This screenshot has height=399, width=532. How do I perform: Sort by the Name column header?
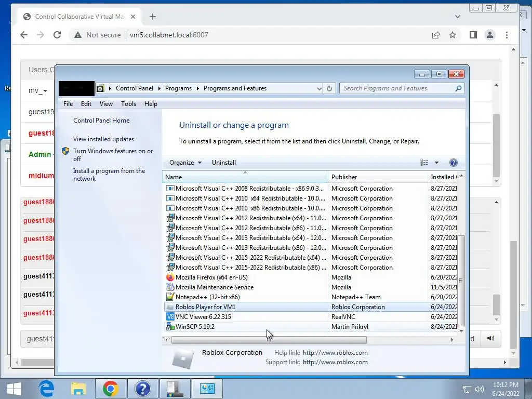click(x=245, y=177)
